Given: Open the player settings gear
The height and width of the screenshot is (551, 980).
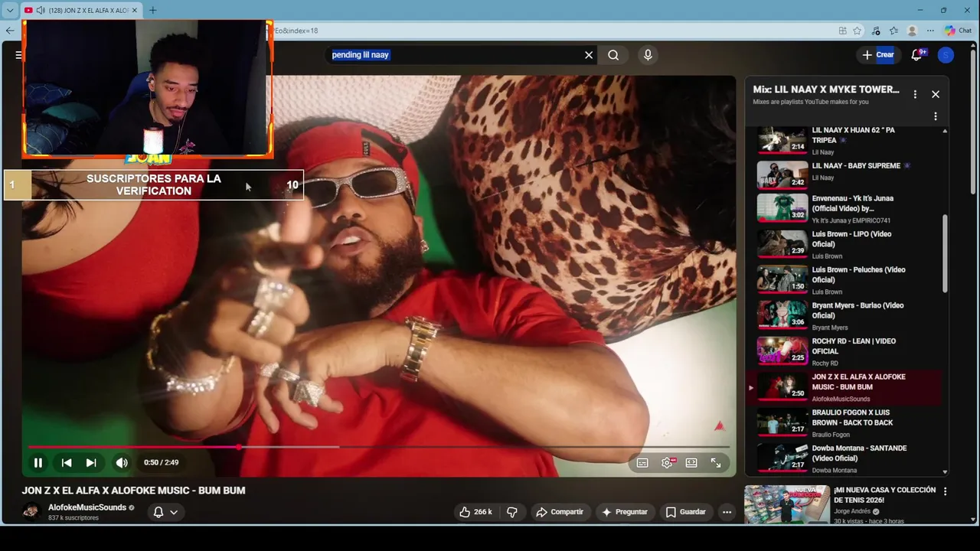Looking at the screenshot, I should (x=668, y=463).
